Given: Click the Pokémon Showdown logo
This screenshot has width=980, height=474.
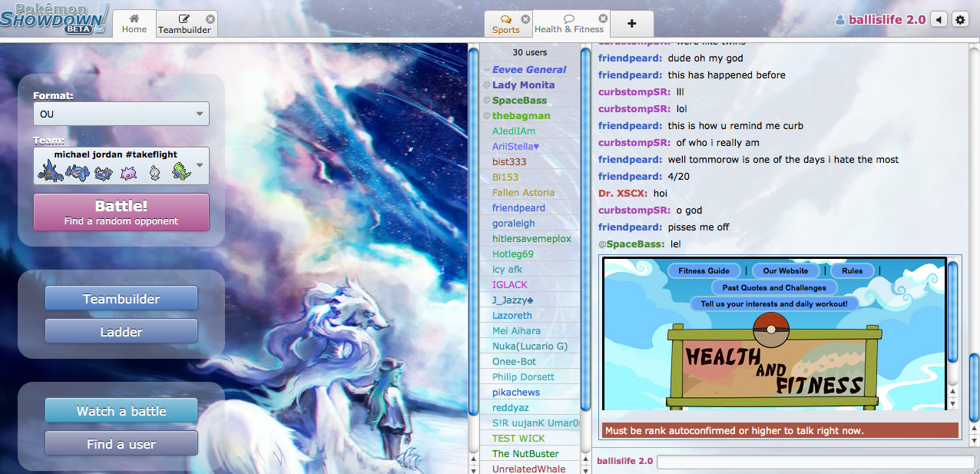Looking at the screenshot, I should tap(55, 18).
